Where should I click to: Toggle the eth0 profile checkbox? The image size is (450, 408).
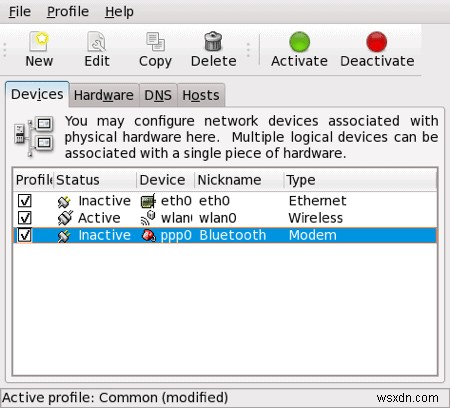pos(25,201)
